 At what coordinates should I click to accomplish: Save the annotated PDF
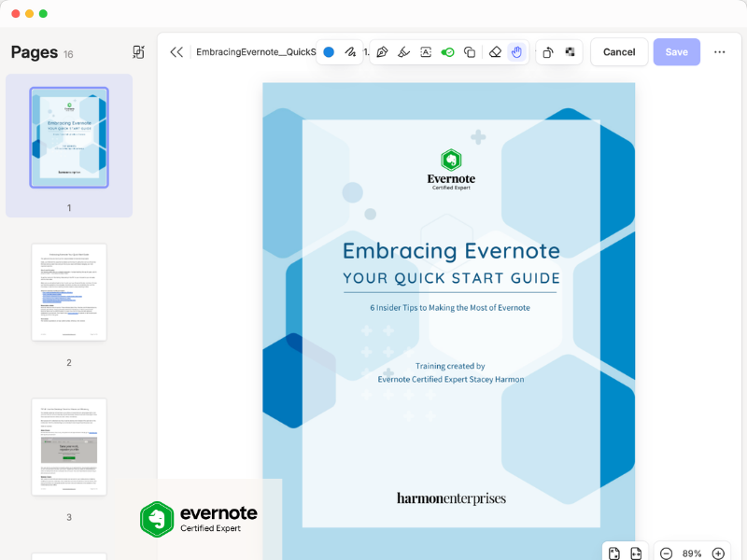coord(676,52)
